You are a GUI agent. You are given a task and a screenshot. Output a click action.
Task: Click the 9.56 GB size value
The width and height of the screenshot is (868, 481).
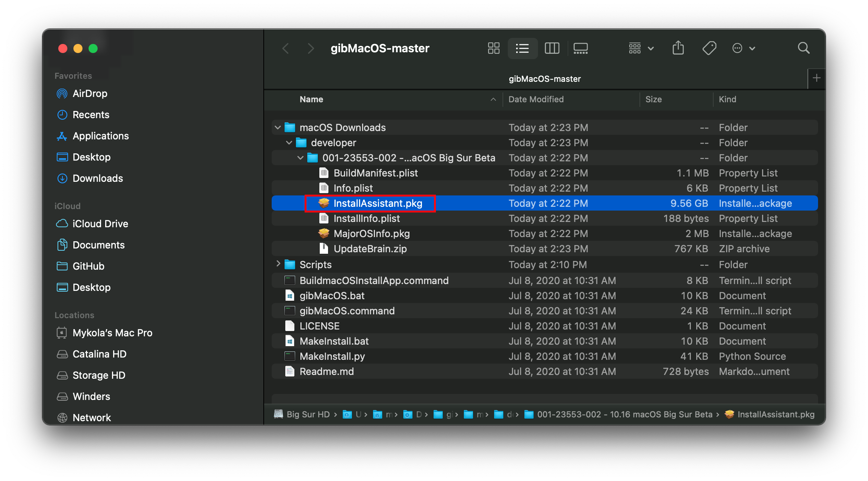[x=689, y=203]
